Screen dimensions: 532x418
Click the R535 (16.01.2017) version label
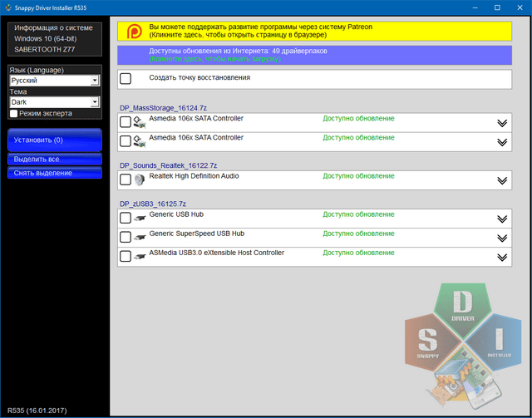(37, 411)
